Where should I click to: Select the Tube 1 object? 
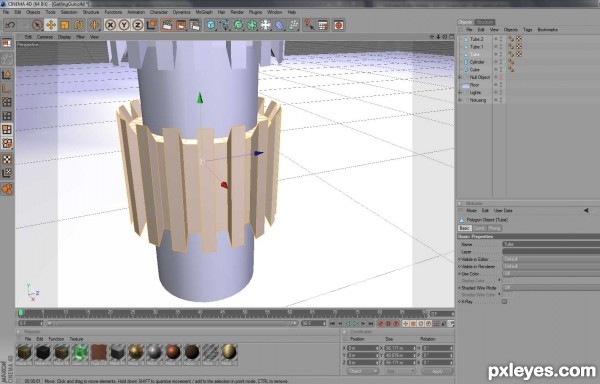[x=476, y=47]
